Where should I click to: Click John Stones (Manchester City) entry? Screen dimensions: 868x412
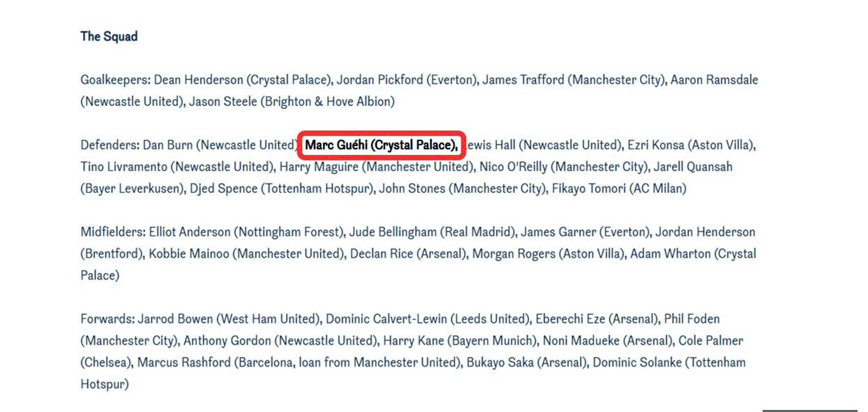461,189
